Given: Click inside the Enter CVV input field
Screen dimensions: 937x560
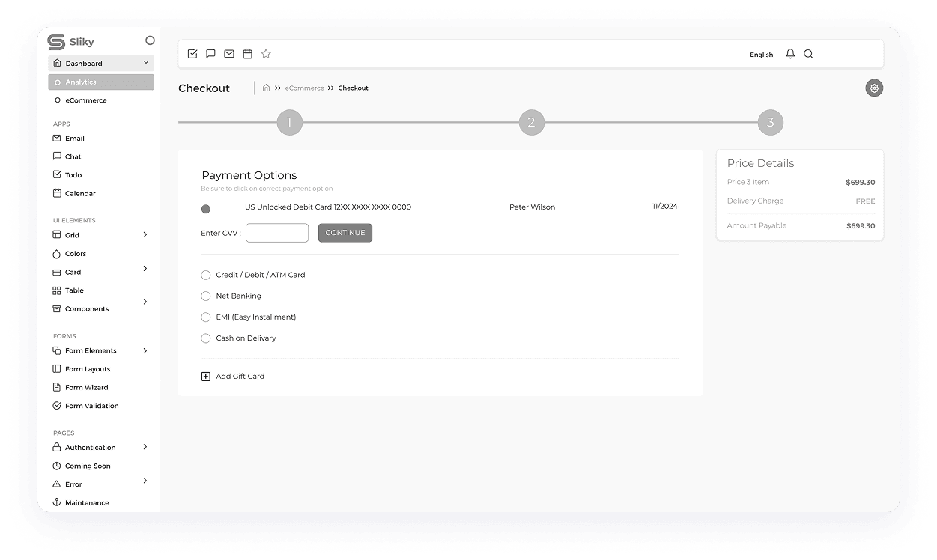Looking at the screenshot, I should [x=277, y=233].
